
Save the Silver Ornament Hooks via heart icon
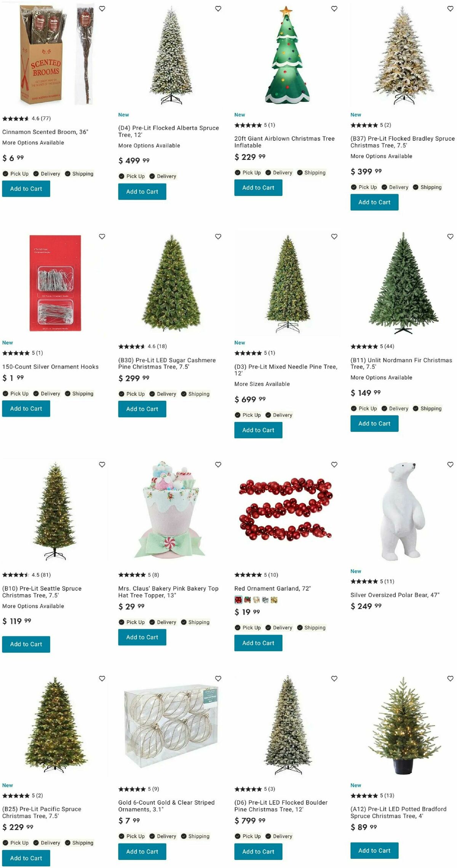pyautogui.click(x=102, y=237)
